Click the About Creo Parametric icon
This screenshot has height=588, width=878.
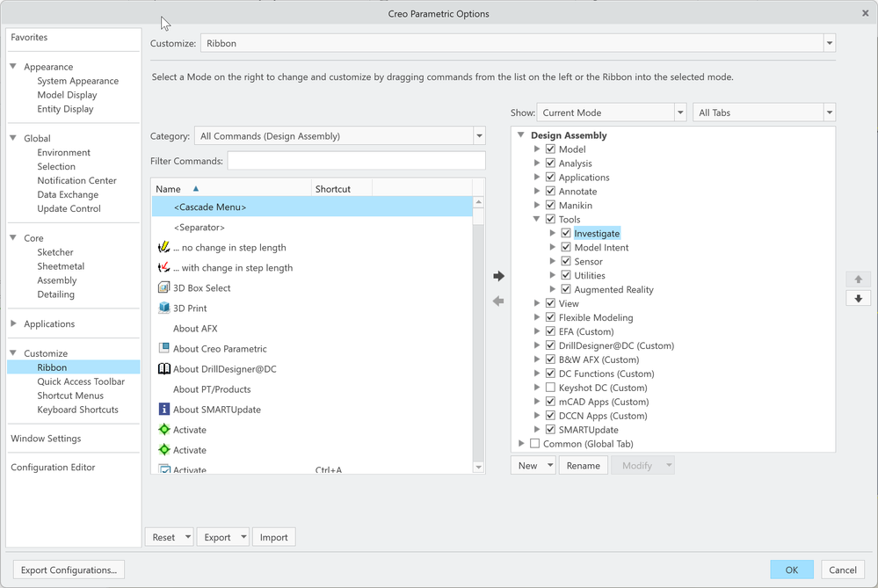pyautogui.click(x=163, y=349)
